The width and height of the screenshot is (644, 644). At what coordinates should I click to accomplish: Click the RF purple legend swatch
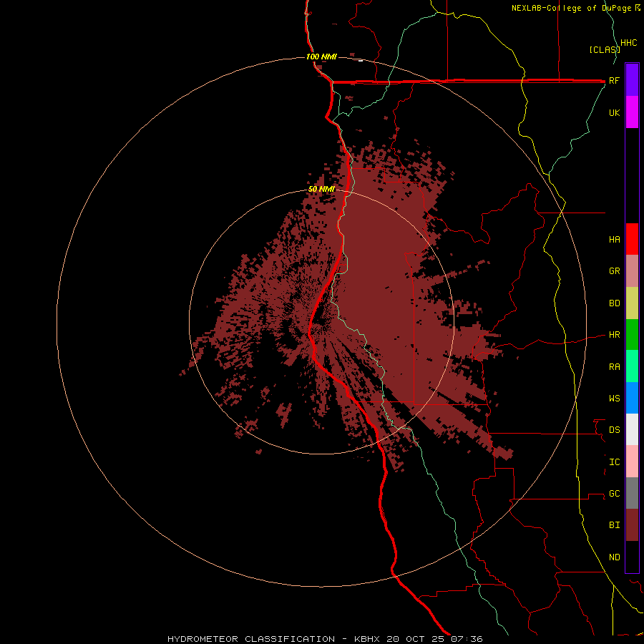(x=632, y=80)
